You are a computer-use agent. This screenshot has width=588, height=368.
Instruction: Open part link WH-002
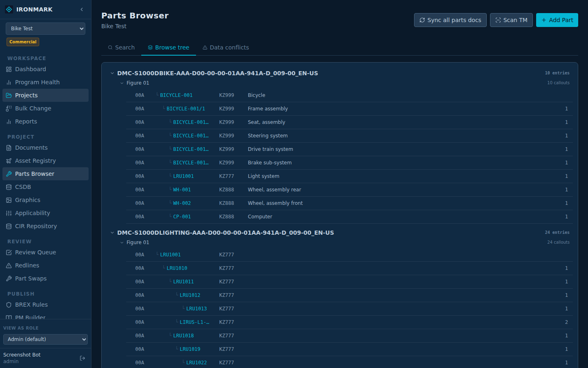click(x=182, y=203)
